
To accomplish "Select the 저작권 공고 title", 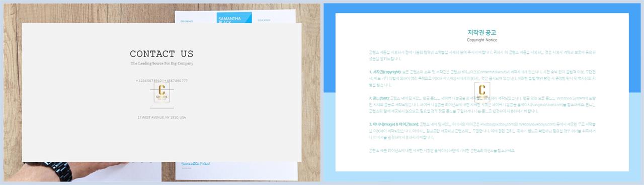I will (482, 32).
